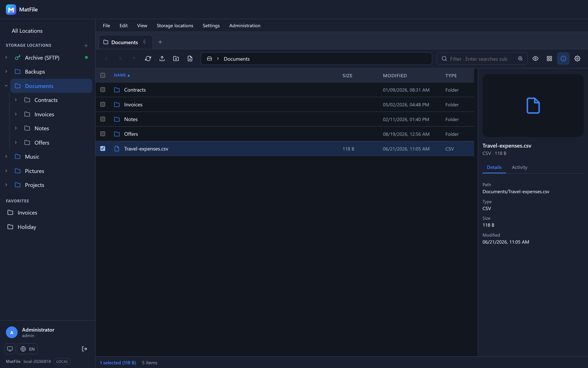Navigate forward with the right arrow
The height and width of the screenshot is (368, 588).
pos(120,59)
